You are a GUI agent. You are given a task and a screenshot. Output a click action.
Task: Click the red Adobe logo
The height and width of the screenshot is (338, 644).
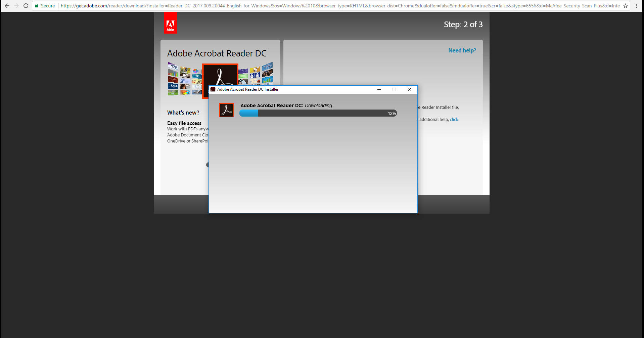pyautogui.click(x=170, y=23)
